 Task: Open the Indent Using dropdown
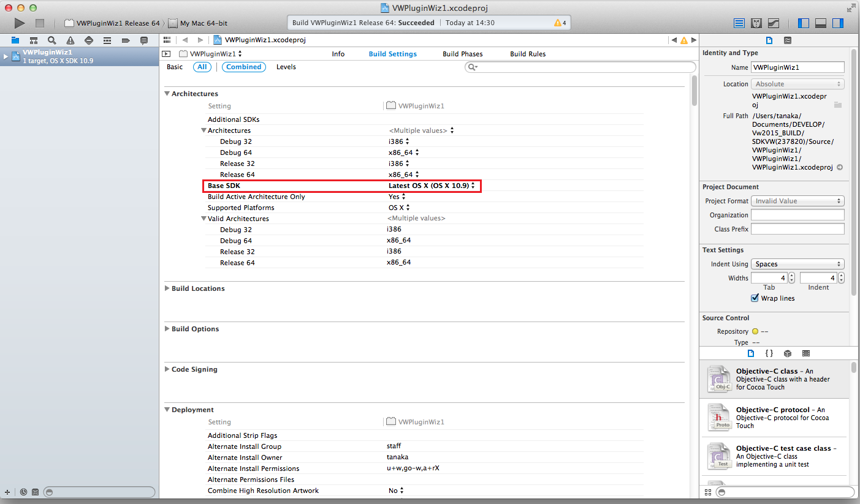point(797,264)
